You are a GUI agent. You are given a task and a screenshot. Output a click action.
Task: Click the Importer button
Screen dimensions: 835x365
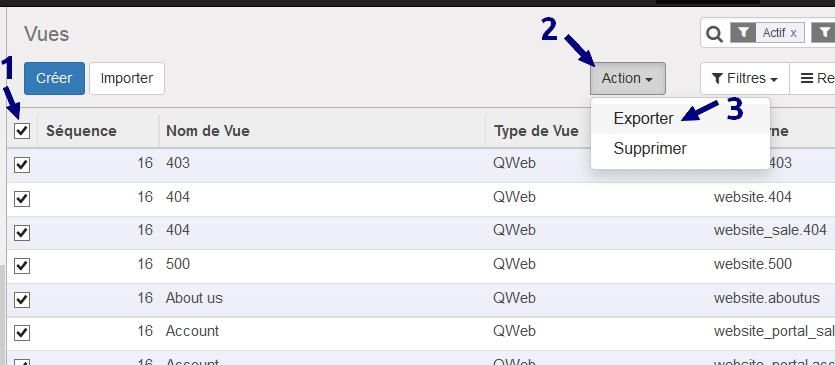tap(127, 78)
